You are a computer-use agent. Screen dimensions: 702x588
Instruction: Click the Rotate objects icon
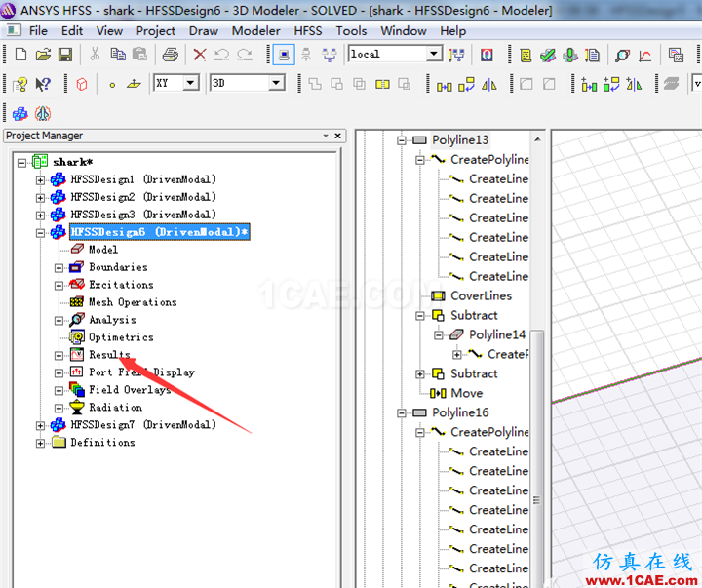click(466, 84)
